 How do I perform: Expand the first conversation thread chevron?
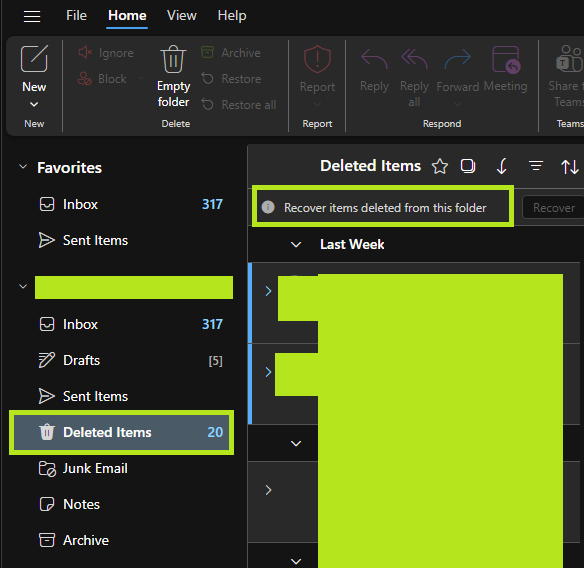[268, 291]
